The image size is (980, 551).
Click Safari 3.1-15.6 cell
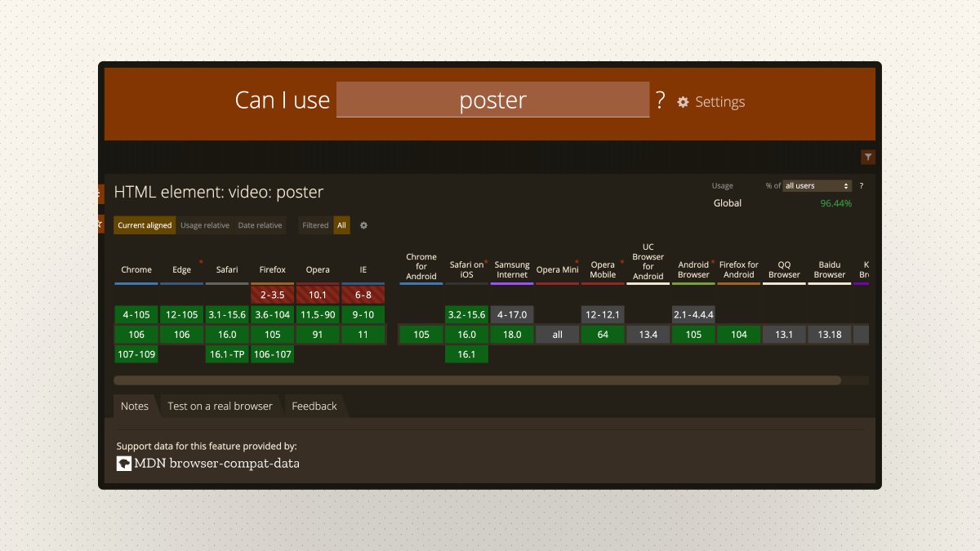227,314
